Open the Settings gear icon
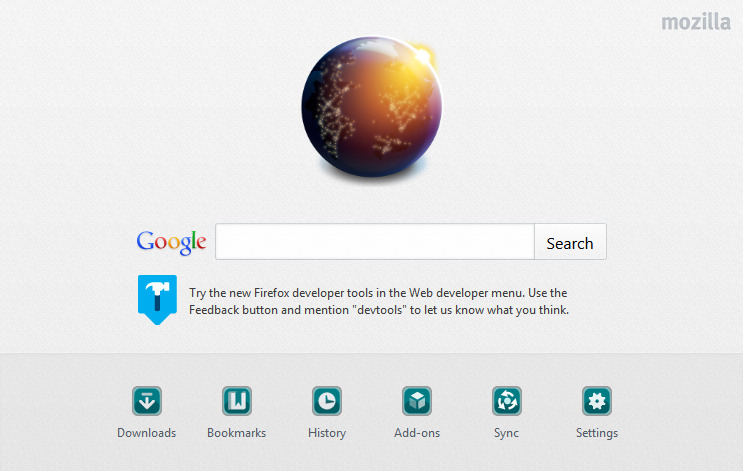This screenshot has height=471, width=743. (x=597, y=402)
